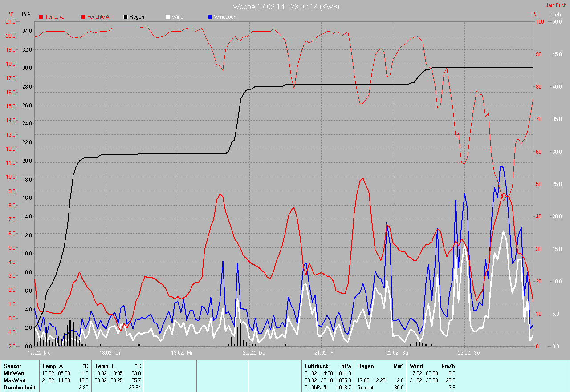Click the black Regen legend swatch
This screenshot has height=392, width=570.
pos(126,17)
